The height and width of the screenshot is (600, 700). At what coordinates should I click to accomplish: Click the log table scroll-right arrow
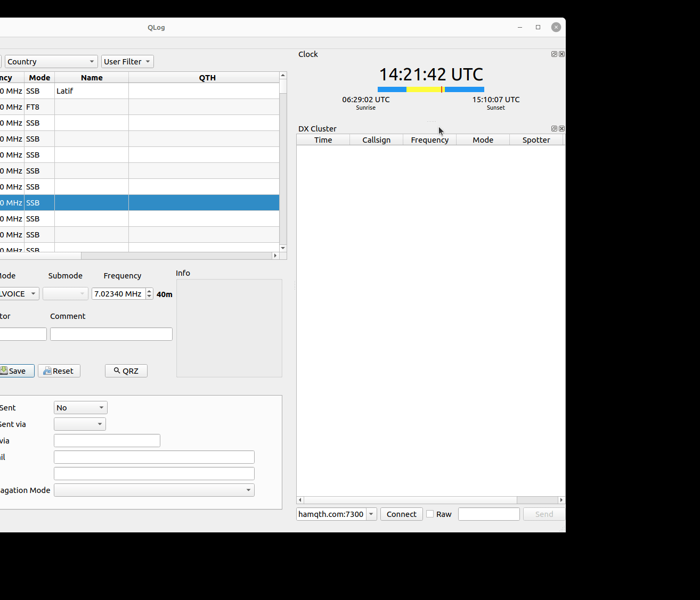click(275, 256)
